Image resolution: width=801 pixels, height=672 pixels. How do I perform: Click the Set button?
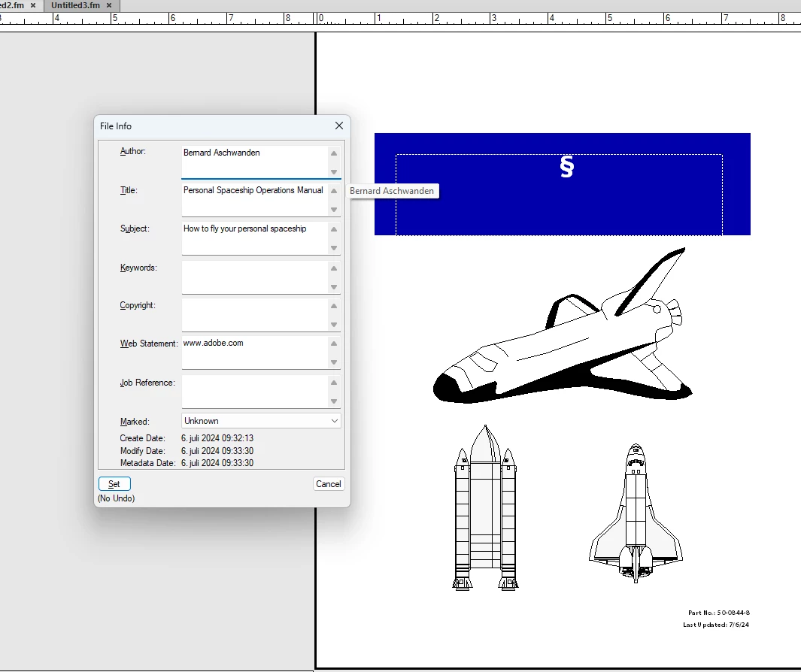pyautogui.click(x=114, y=484)
